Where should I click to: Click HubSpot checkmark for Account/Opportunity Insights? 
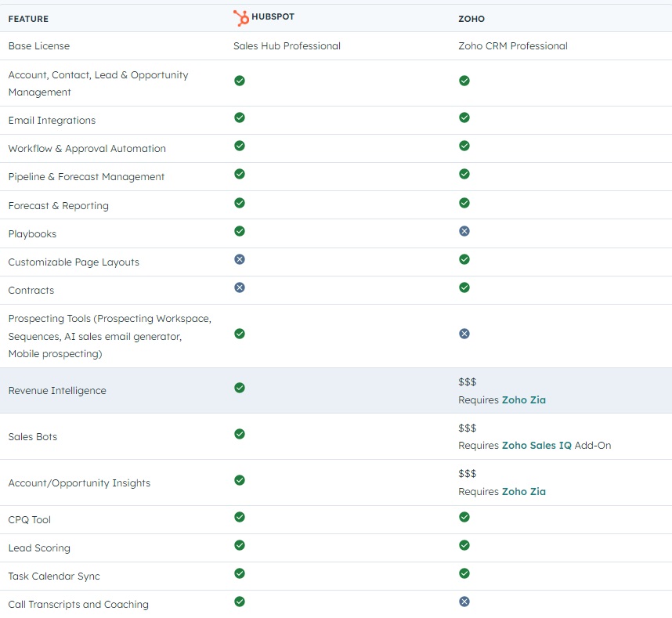click(x=240, y=480)
